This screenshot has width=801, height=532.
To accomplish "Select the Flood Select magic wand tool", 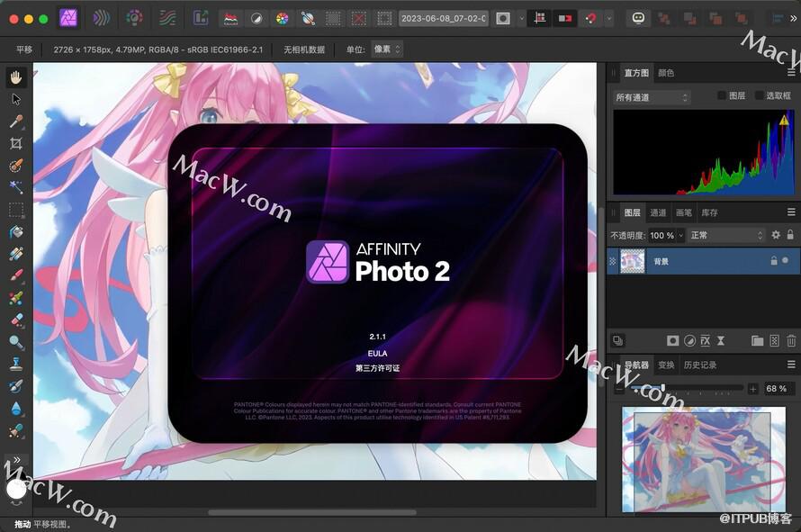I will [x=16, y=187].
